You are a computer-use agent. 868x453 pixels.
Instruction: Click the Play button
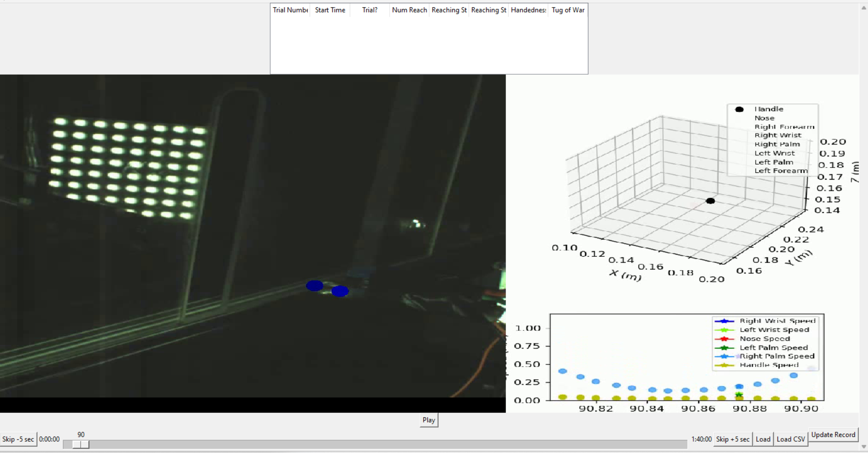point(429,420)
